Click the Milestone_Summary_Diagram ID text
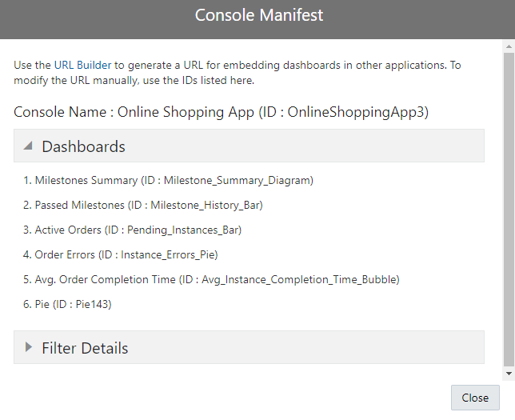Image resolution: width=515 pixels, height=420 pixels. pyautogui.click(x=238, y=181)
